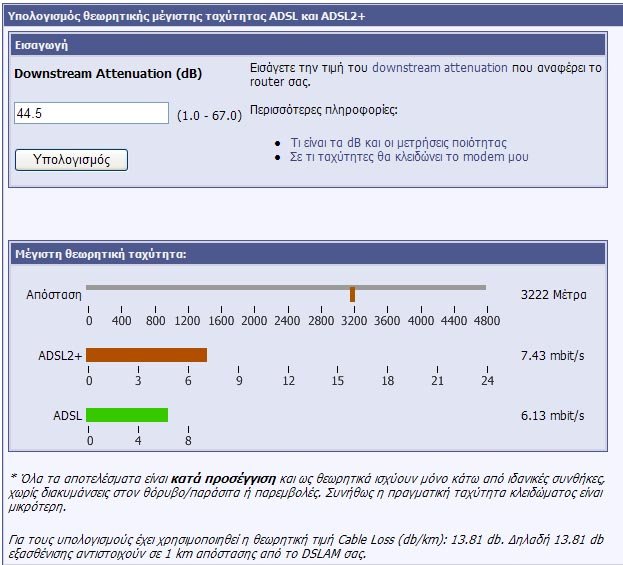Image resolution: width=623 pixels, height=565 pixels.
Task: Click the 6.13 mbit/s ADSL value
Action: pos(553,416)
